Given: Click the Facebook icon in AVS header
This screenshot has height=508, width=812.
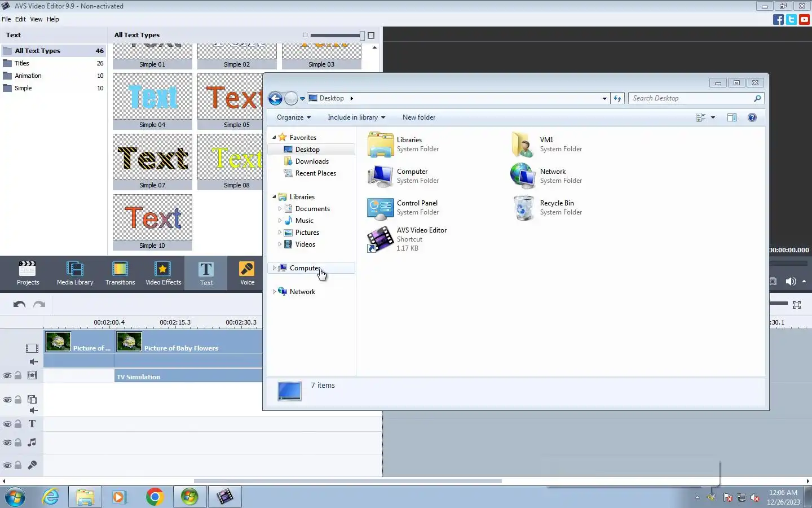Looking at the screenshot, I should (x=778, y=19).
